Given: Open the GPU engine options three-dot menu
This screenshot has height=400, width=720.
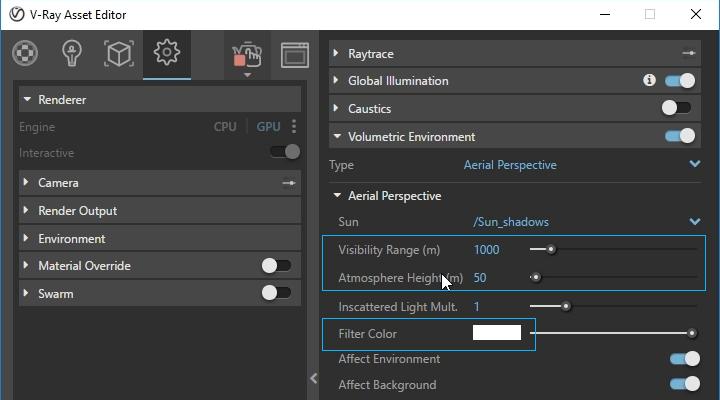Looking at the screenshot, I should 294,127.
